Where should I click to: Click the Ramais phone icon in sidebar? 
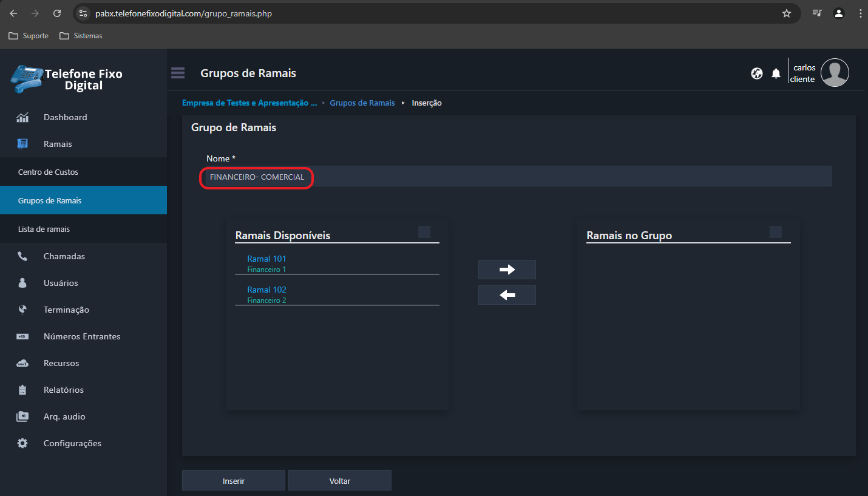pyautogui.click(x=22, y=144)
